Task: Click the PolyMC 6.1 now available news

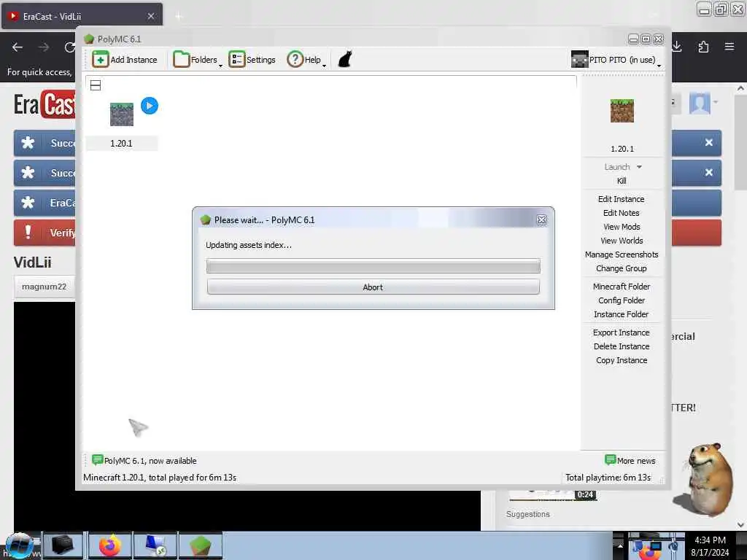Action: [x=144, y=461]
